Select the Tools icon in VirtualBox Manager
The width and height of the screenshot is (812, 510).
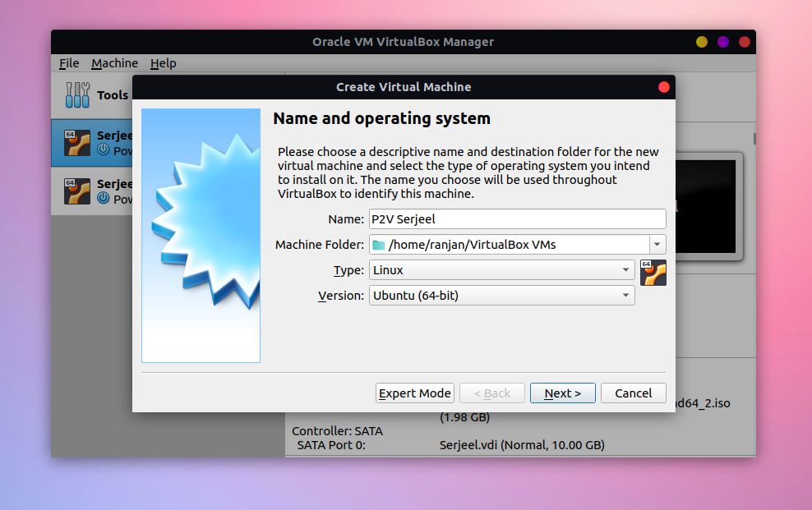(78, 94)
